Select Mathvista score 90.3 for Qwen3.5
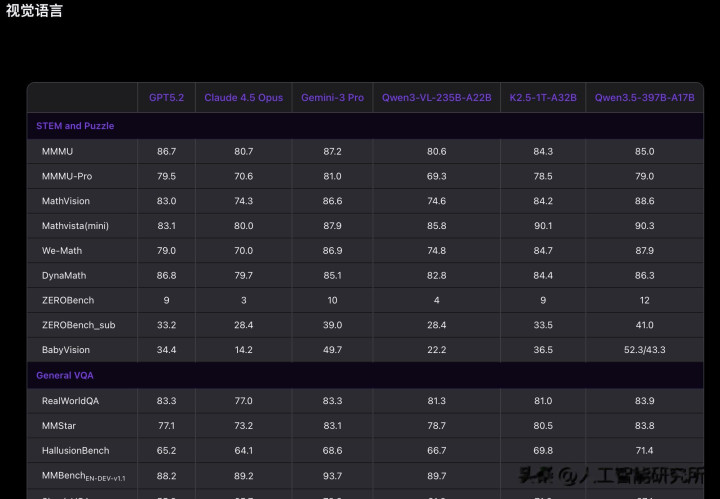 pos(645,226)
